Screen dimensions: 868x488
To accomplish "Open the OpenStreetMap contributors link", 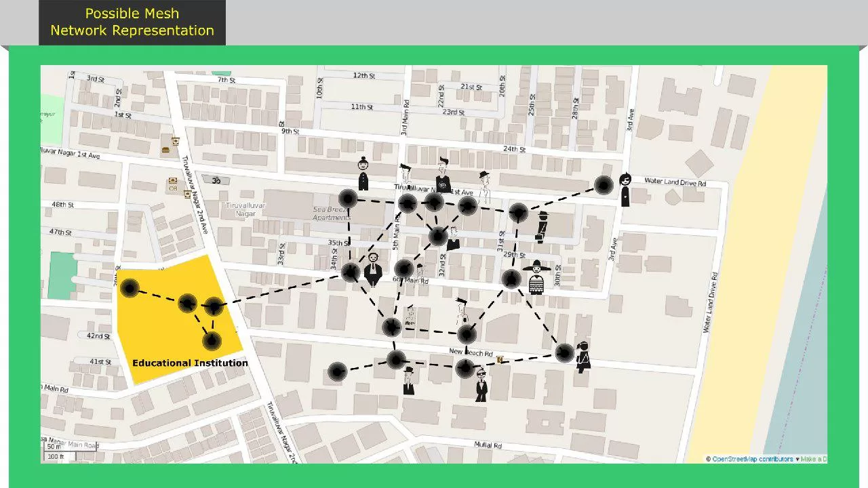I will point(752,459).
